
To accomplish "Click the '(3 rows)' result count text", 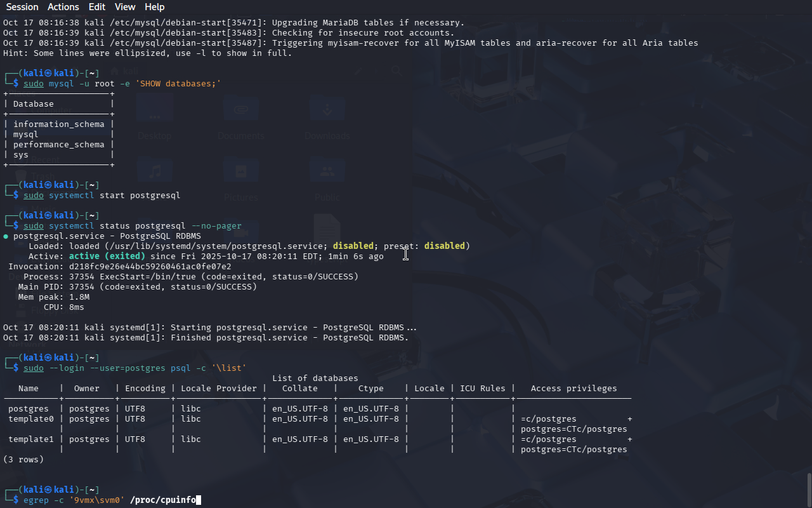I will point(23,460).
